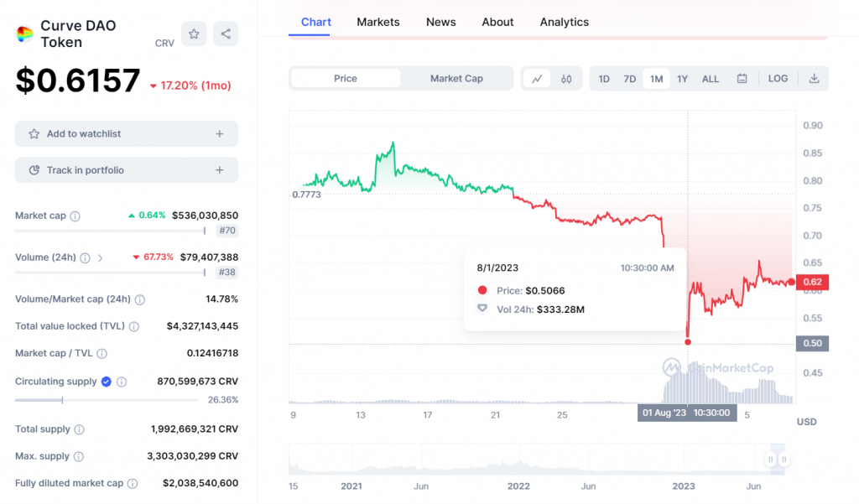Viewport: 859px width, 504px height.
Task: Toggle the Market Cap chart mode
Action: 456,78
